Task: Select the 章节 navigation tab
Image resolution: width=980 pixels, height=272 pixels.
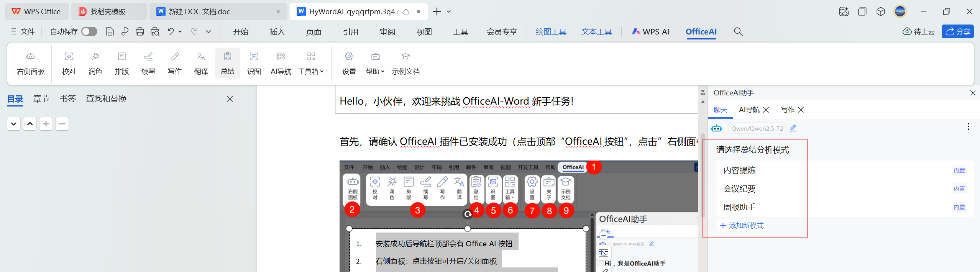Action: coord(41,99)
